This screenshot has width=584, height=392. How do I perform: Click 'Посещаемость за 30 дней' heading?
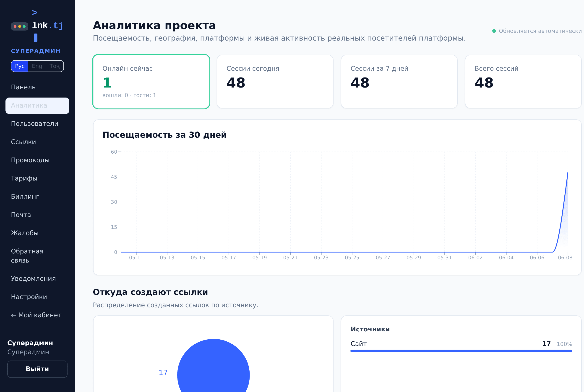pos(164,135)
